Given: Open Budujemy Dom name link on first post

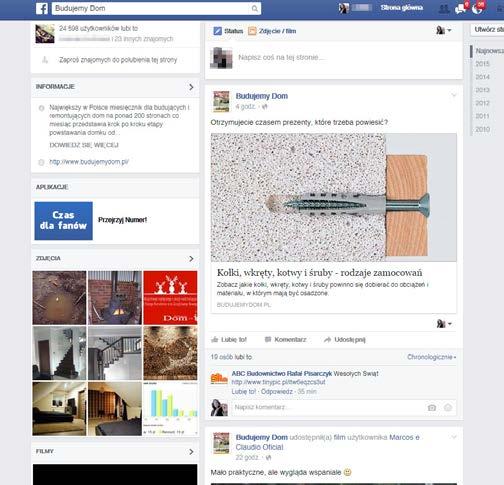Looking at the screenshot, I should (x=262, y=96).
